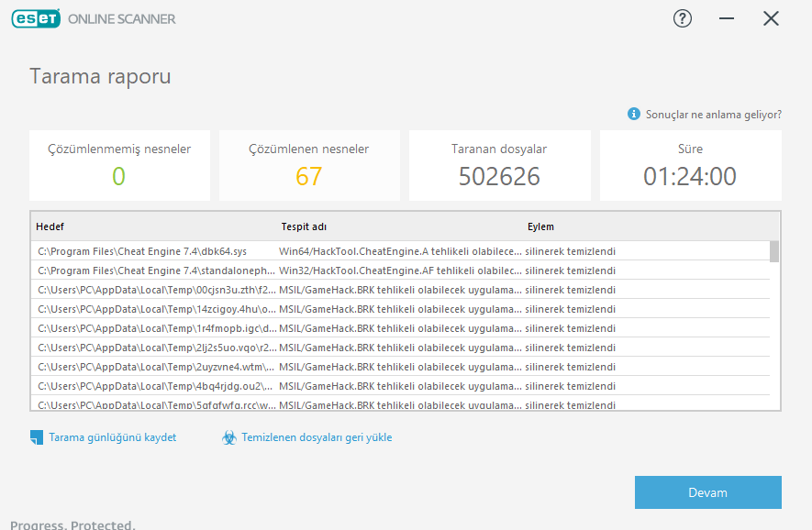Click the Çözümlenmemiş nesneler count 0
The height and width of the screenshot is (530, 812).
(x=118, y=176)
